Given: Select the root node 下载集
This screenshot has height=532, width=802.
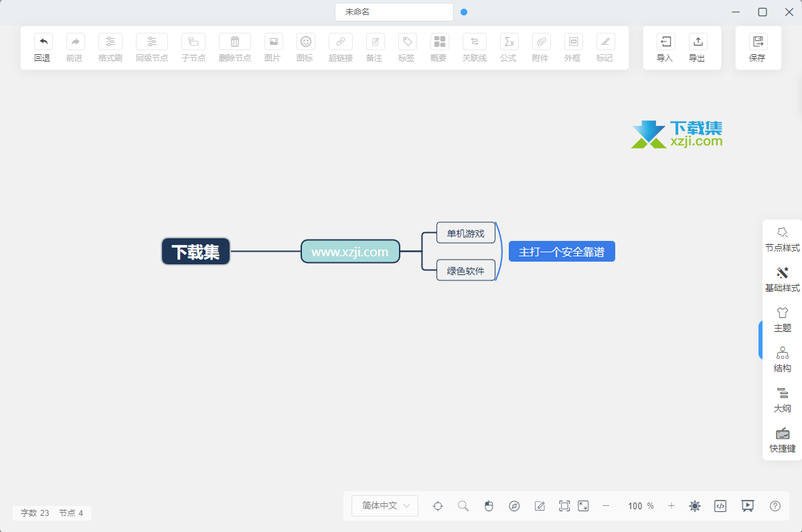Looking at the screenshot, I should click(196, 252).
